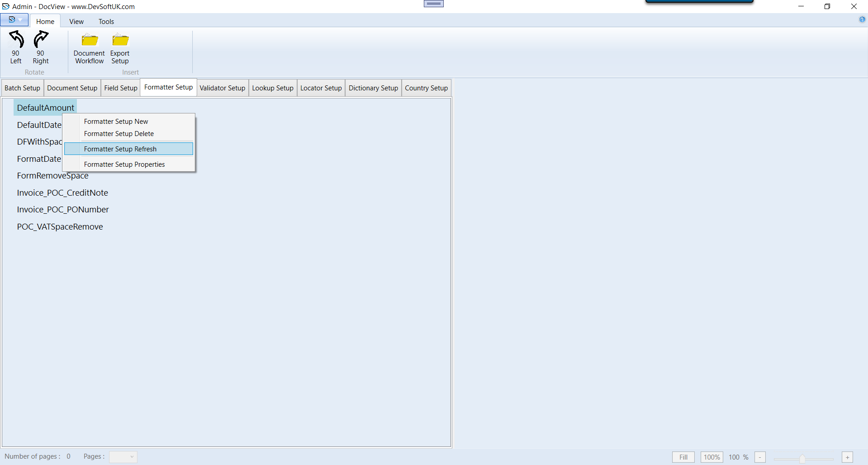Click the zoom slider handle
The image size is (868, 465).
[x=802, y=458]
